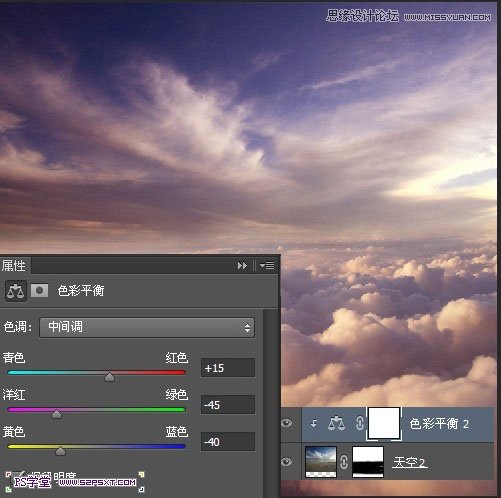Select the 天空2 layer name
The image size is (501, 498).
pyautogui.click(x=410, y=463)
